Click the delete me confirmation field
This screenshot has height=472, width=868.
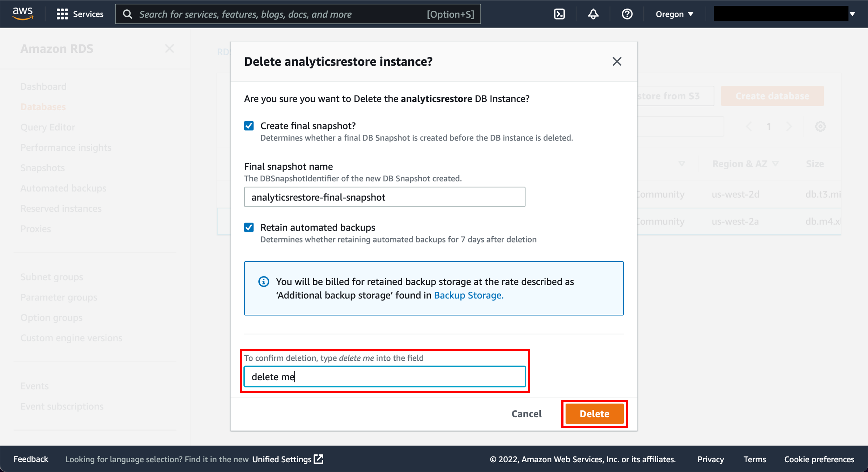point(384,377)
